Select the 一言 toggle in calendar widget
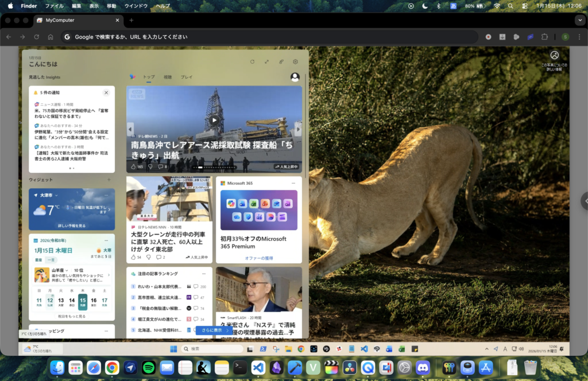 51,260
